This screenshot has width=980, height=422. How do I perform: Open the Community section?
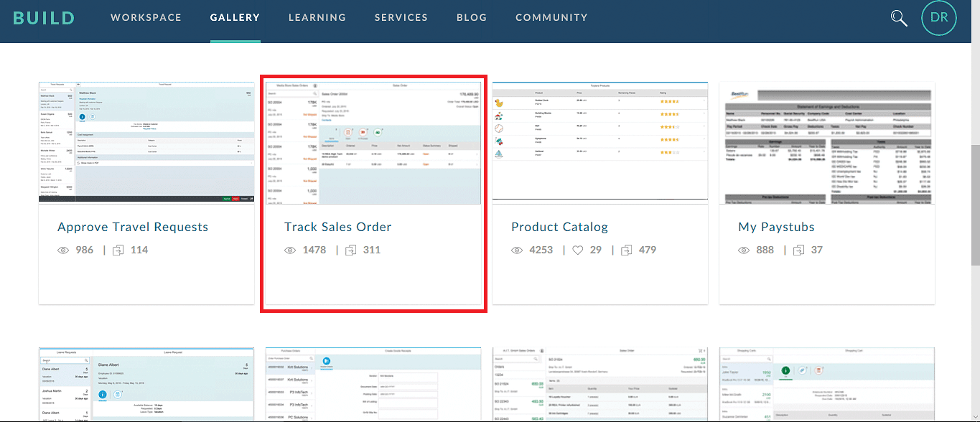551,17
